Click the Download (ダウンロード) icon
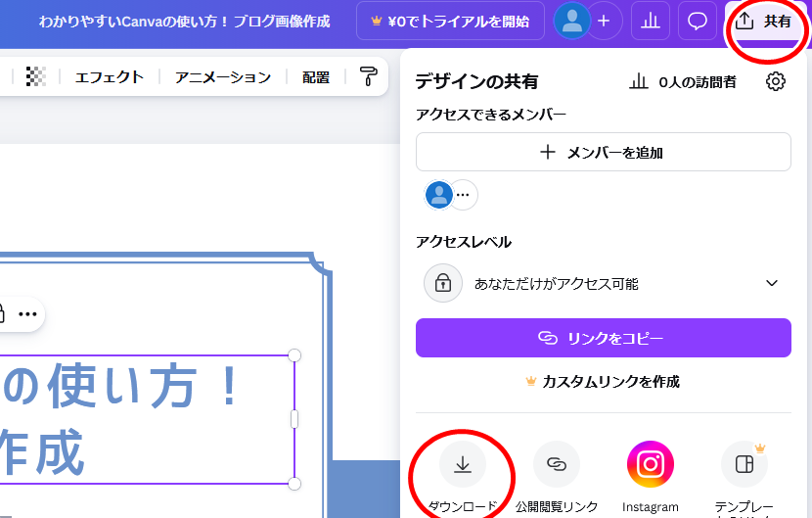812x518 pixels. [x=463, y=464]
